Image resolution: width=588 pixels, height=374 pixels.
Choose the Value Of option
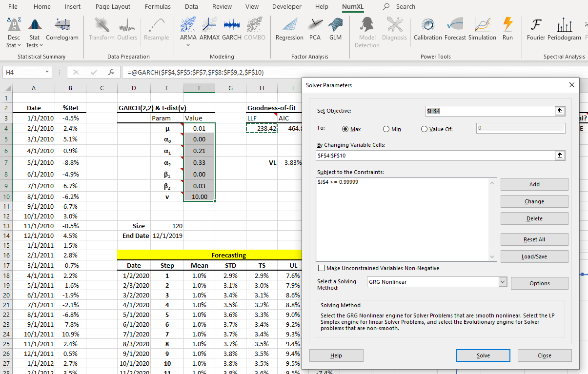[x=424, y=129]
